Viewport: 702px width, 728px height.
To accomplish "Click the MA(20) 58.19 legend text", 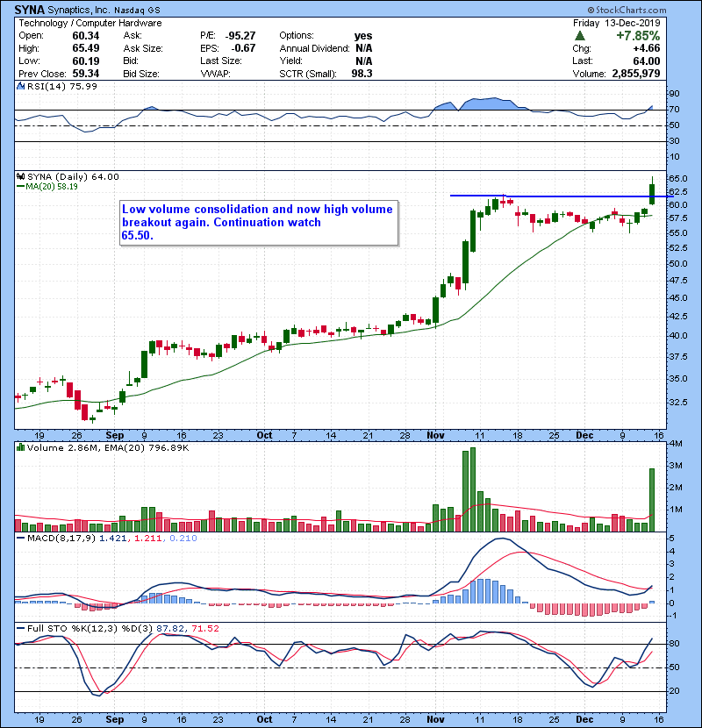I will tap(52, 187).
